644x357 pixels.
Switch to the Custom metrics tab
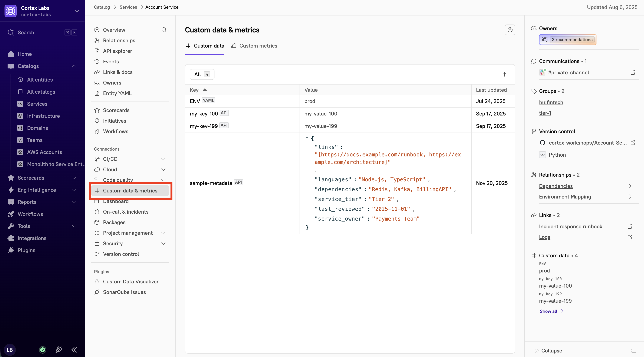pos(254,46)
